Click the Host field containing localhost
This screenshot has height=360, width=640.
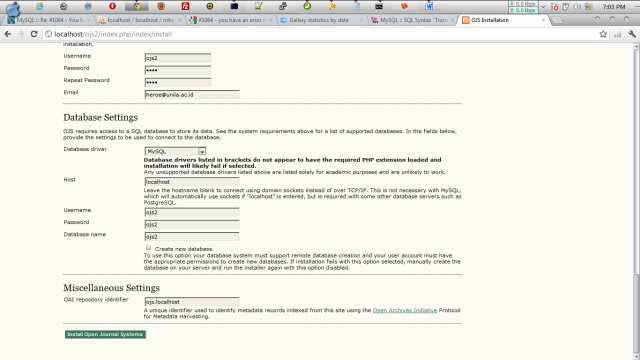pos(192,182)
